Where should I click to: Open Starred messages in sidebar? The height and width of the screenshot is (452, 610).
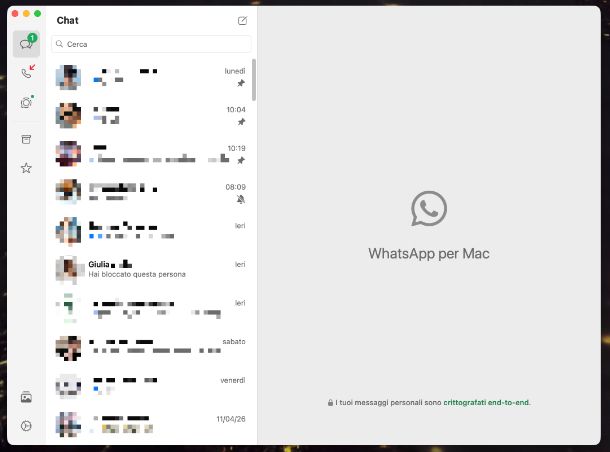point(26,168)
